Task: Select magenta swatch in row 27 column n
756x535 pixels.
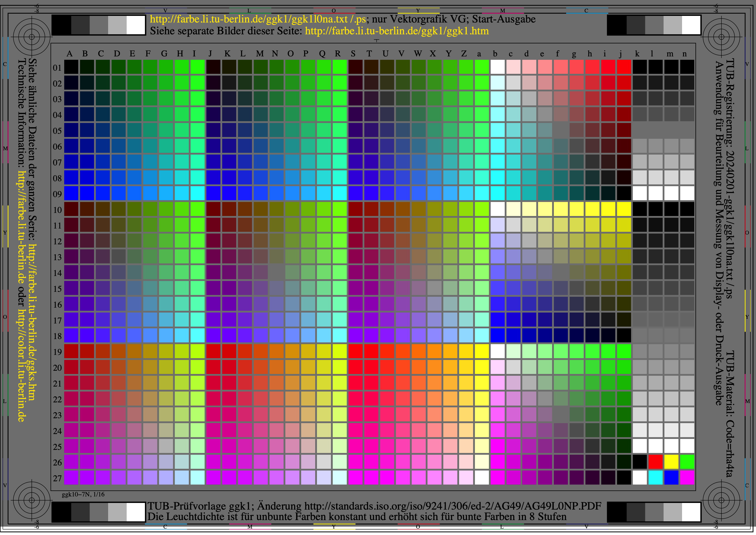Action: pyautogui.click(x=687, y=478)
